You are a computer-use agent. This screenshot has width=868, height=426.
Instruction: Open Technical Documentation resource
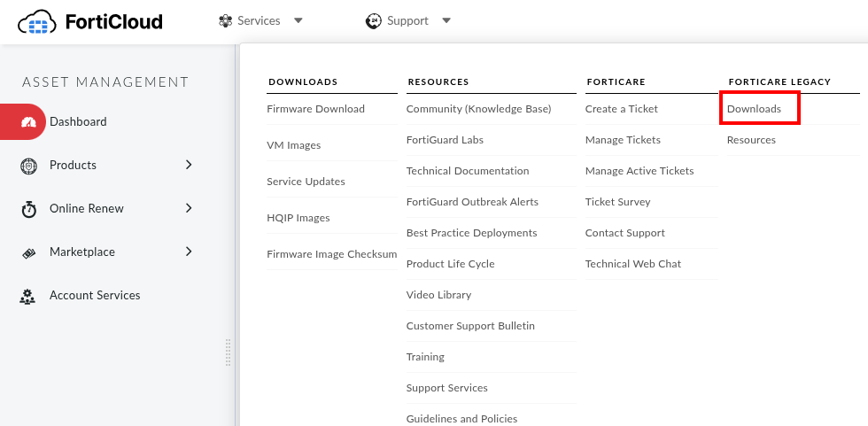pyautogui.click(x=467, y=171)
